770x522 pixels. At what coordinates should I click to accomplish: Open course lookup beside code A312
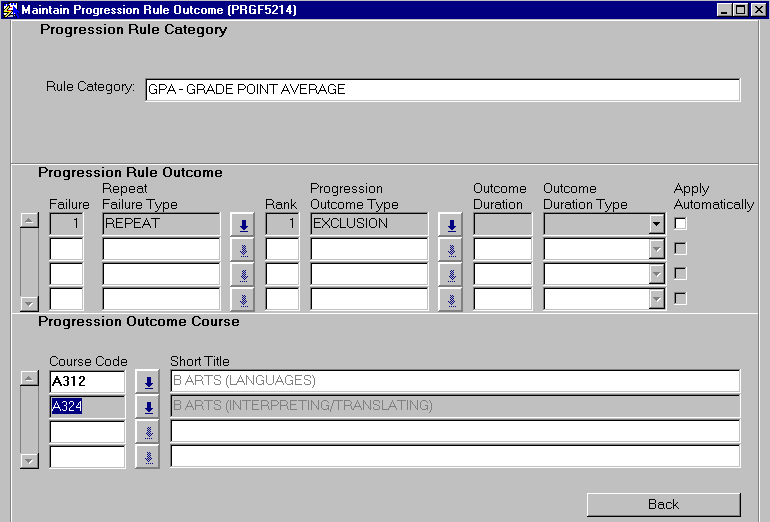[147, 382]
